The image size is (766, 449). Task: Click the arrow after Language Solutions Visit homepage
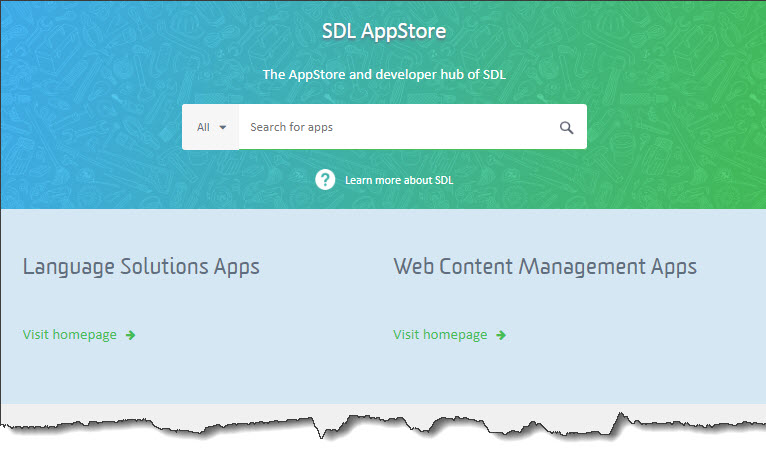coord(130,335)
